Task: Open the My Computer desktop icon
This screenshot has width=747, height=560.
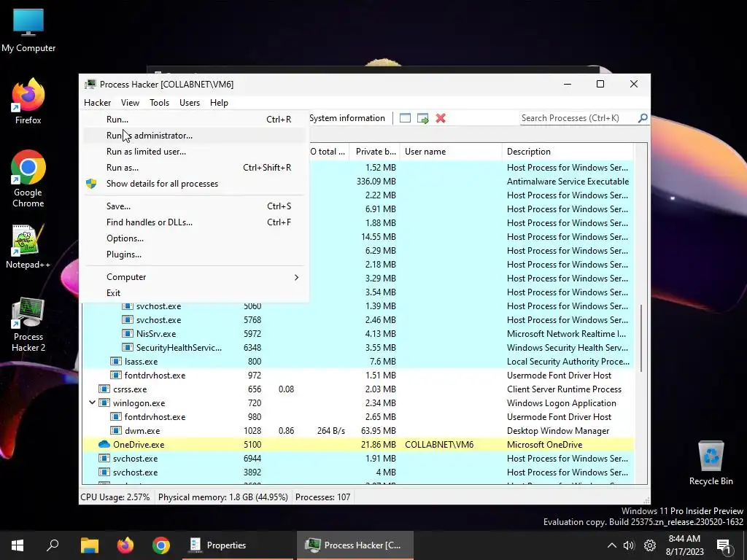Action: click(x=28, y=31)
